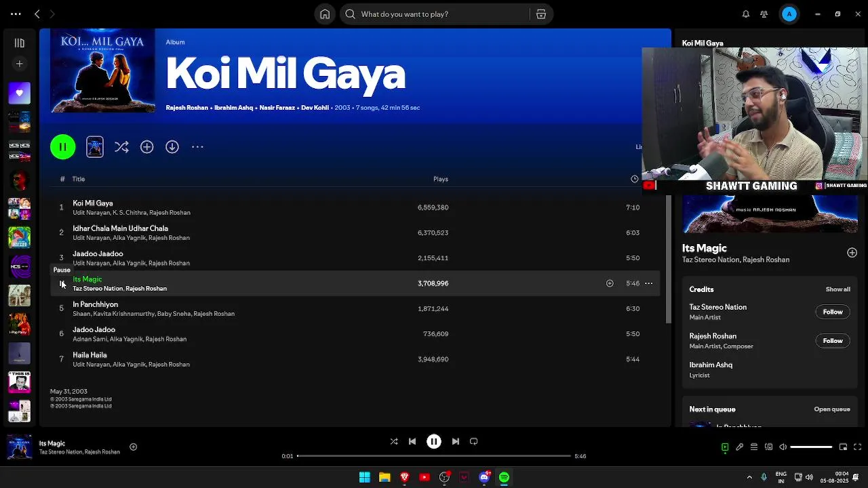Pause the Its Magic track row
868x488 pixels.
(62, 283)
